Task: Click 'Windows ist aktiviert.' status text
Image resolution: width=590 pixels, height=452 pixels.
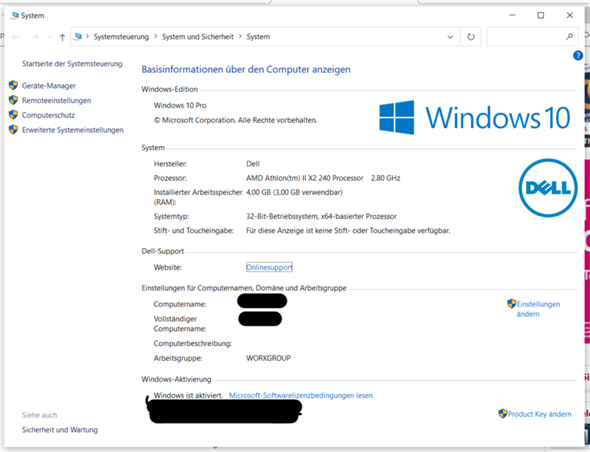Action: (188, 396)
